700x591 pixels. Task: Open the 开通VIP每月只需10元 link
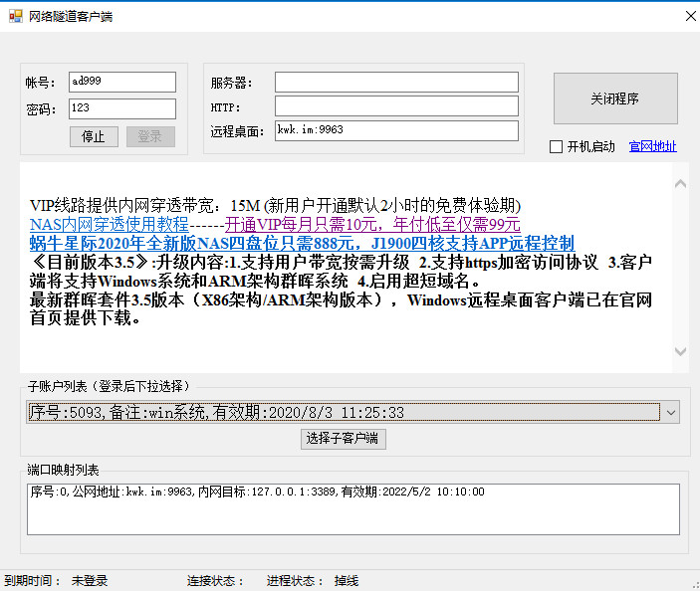371,225
